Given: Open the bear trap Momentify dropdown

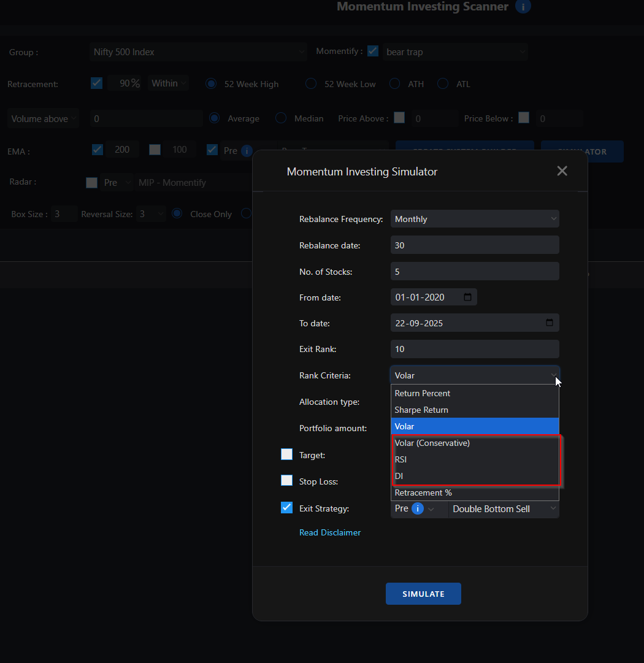Looking at the screenshot, I should click(456, 52).
